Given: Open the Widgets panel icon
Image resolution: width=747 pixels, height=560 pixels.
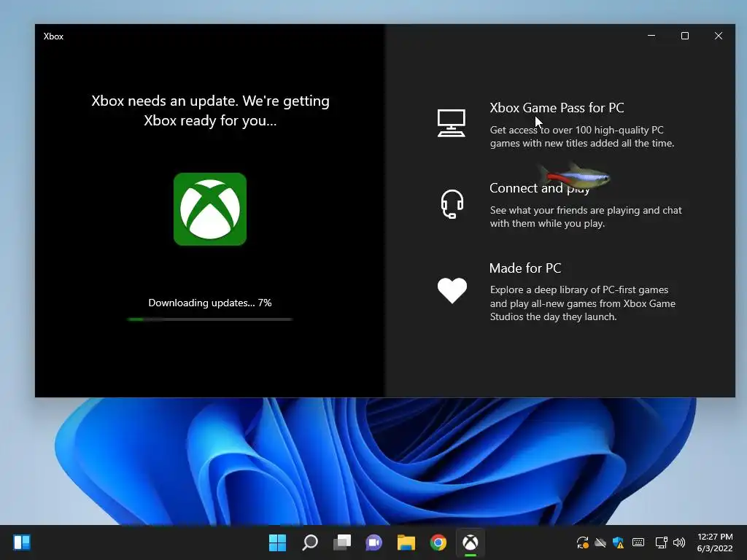Looking at the screenshot, I should tap(22, 542).
